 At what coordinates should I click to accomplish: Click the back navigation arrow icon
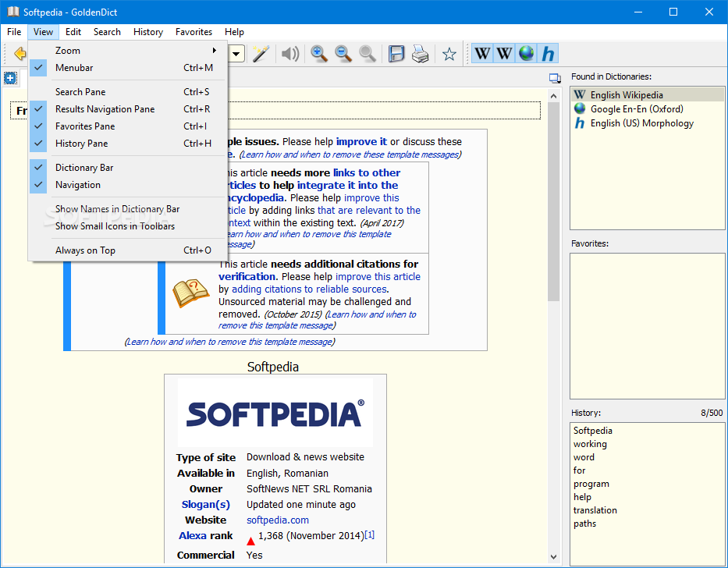20,54
